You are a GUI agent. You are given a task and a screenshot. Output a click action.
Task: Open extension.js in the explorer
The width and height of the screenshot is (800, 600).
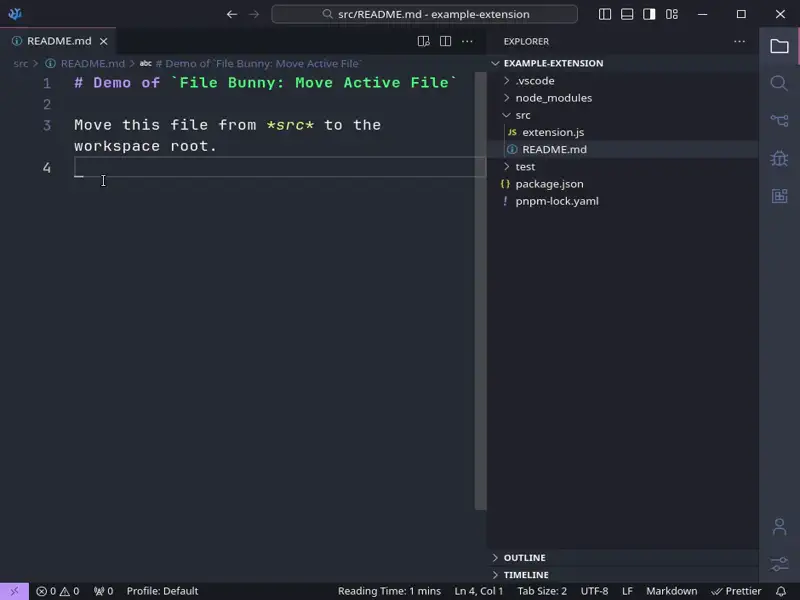coord(622,132)
